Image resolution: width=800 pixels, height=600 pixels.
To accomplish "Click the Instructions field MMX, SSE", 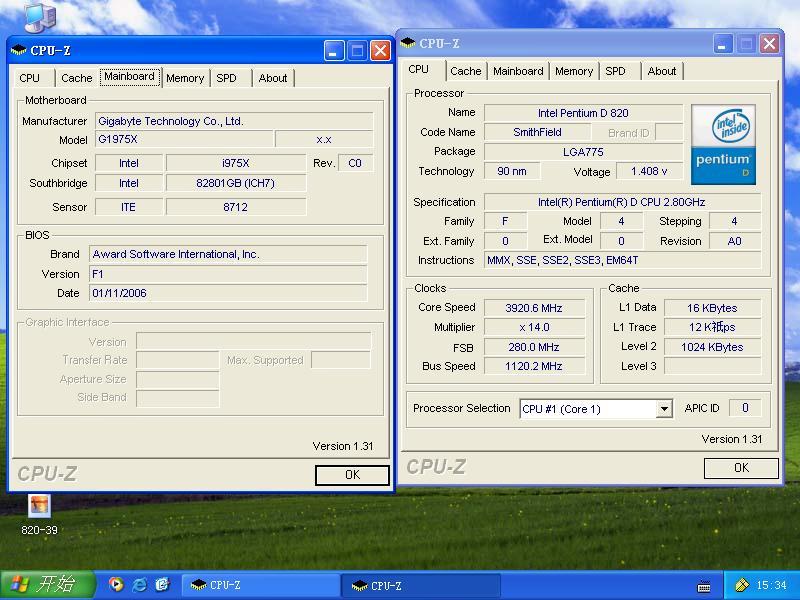I will pos(622,260).
